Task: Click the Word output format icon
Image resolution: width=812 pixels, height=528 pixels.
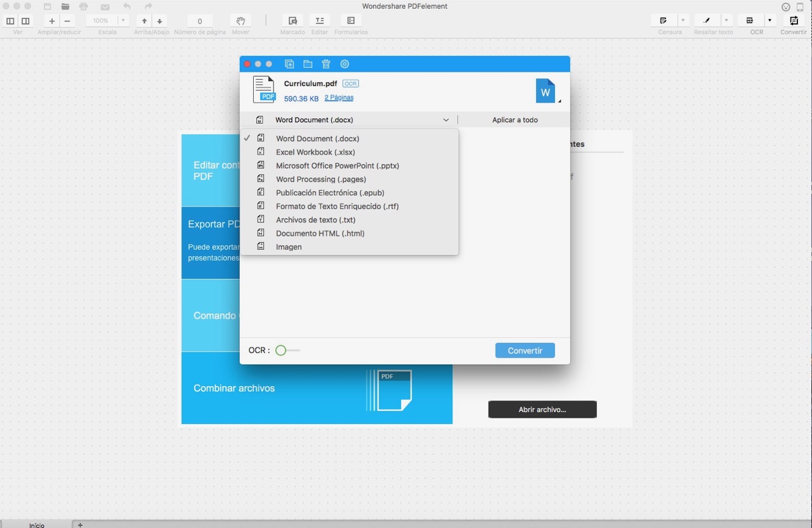Action: [x=546, y=91]
